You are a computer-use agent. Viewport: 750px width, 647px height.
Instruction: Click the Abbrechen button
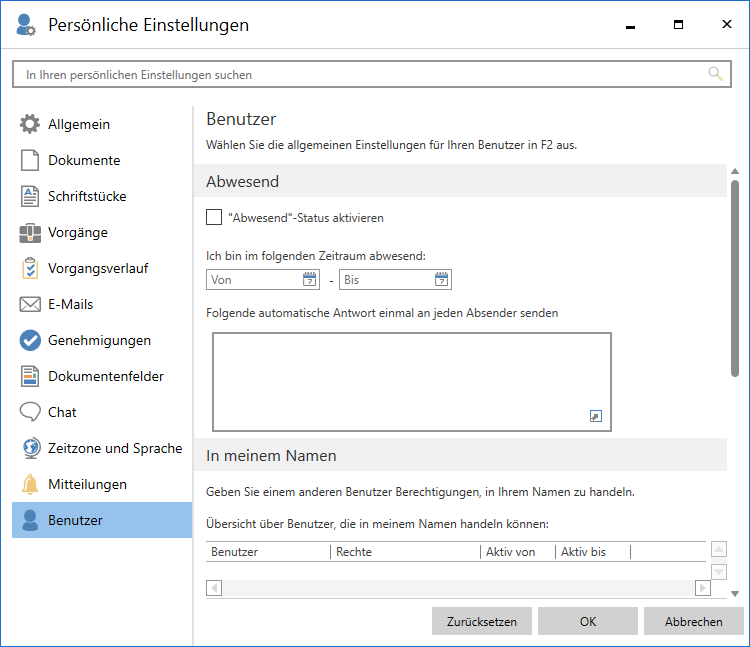694,621
